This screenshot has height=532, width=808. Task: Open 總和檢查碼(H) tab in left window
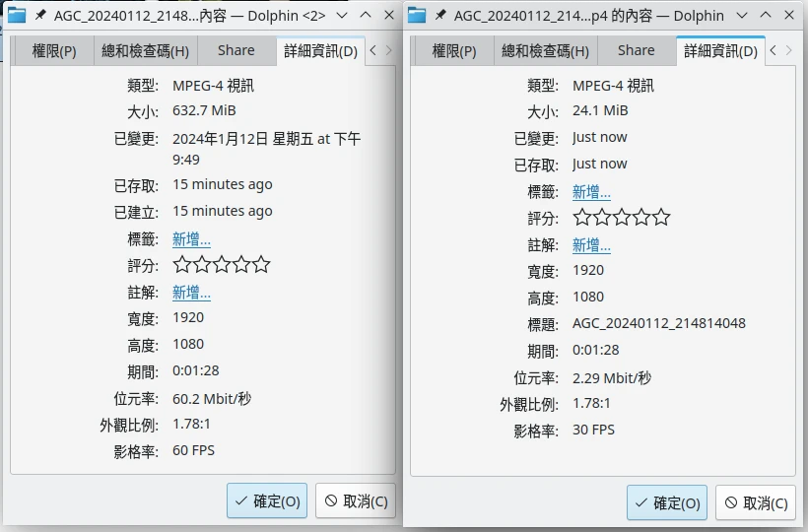[x=145, y=51]
